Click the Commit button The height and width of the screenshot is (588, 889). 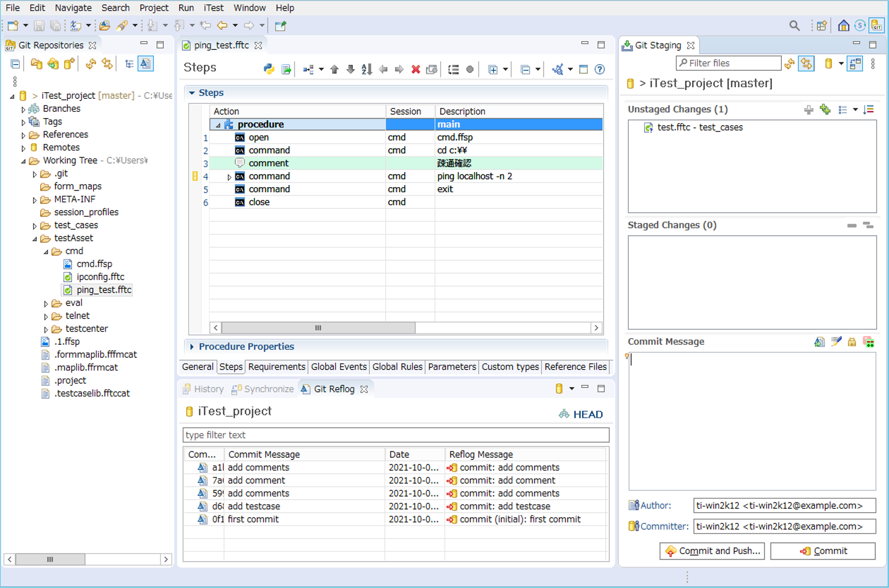coord(823,551)
